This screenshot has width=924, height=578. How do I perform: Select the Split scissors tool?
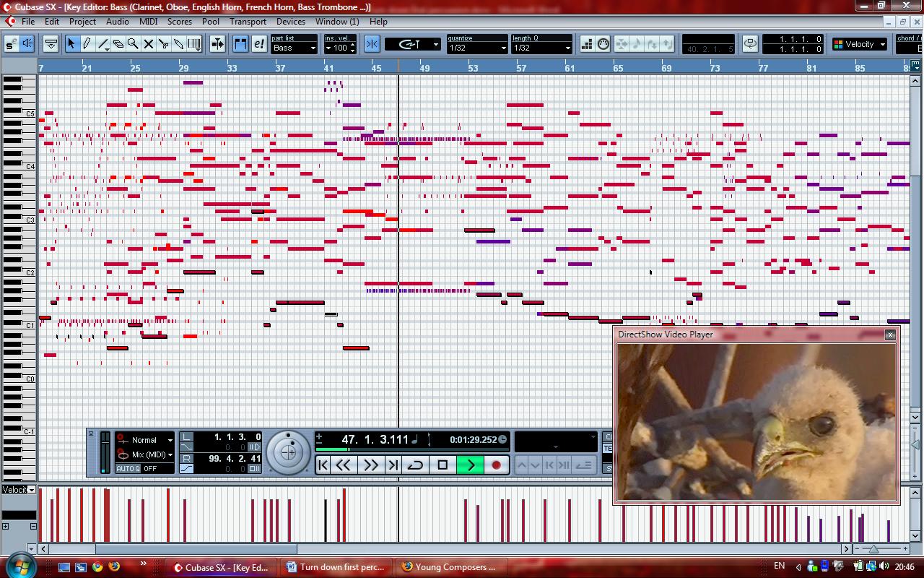point(164,44)
